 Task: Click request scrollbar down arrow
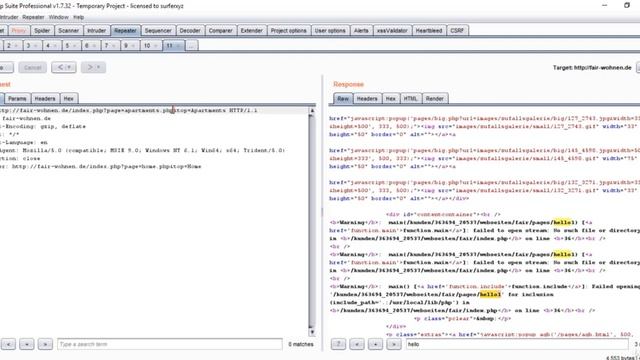(312, 332)
